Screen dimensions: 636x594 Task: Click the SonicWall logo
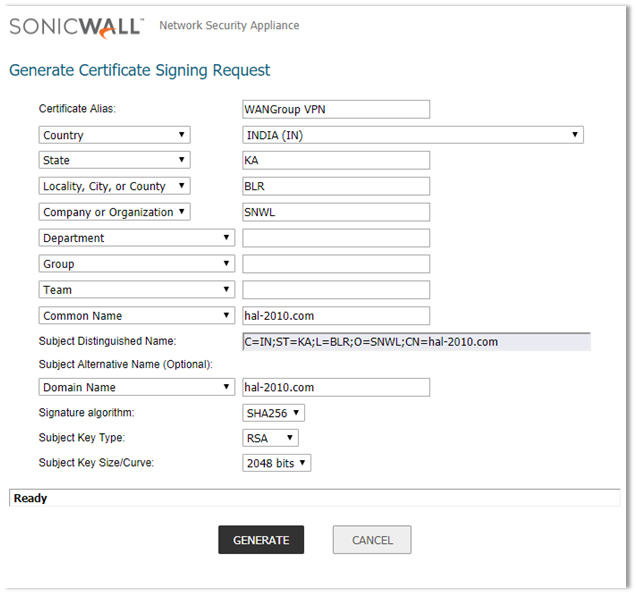76,26
